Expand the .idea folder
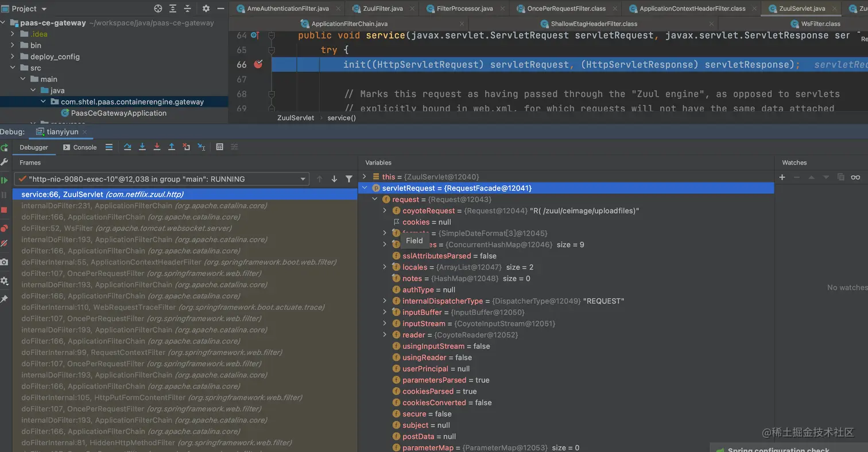868x452 pixels. tap(13, 34)
